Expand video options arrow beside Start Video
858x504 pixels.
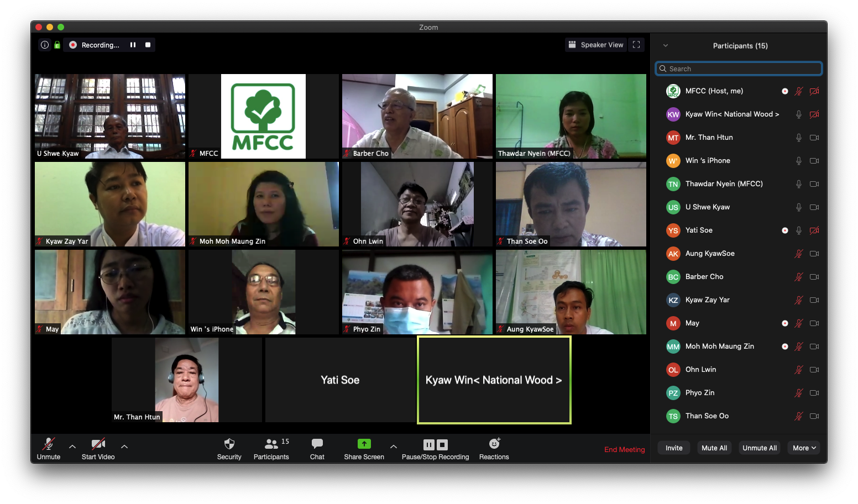pos(124,447)
